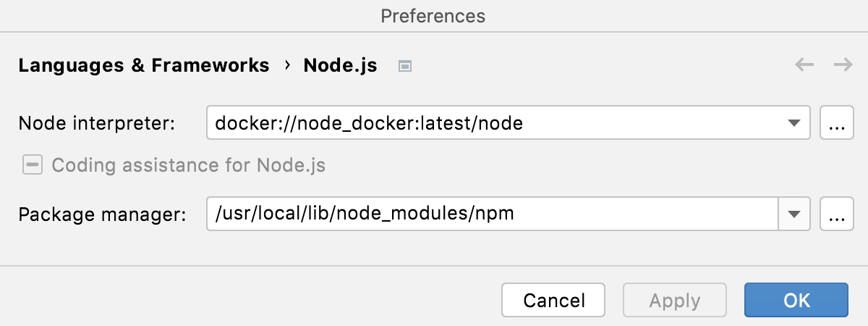Viewport: 868px width, 326px height.
Task: Click the breadcrumb separator chevron
Action: click(287, 65)
